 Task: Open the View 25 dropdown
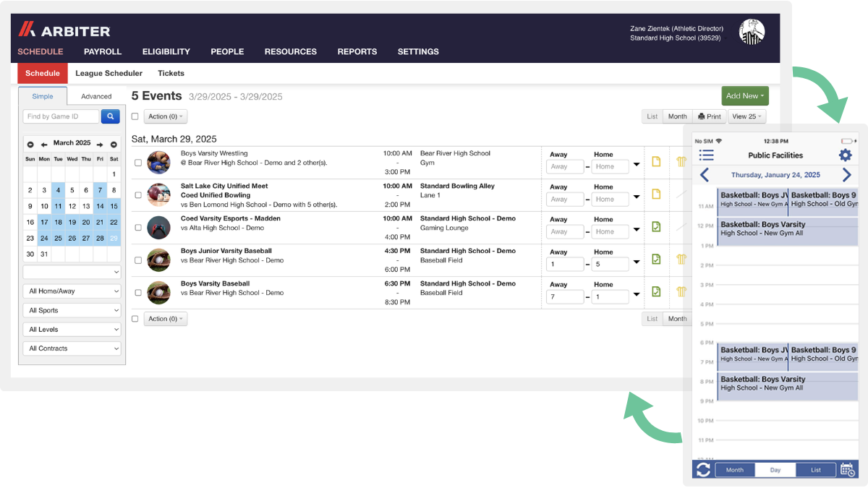[747, 116]
